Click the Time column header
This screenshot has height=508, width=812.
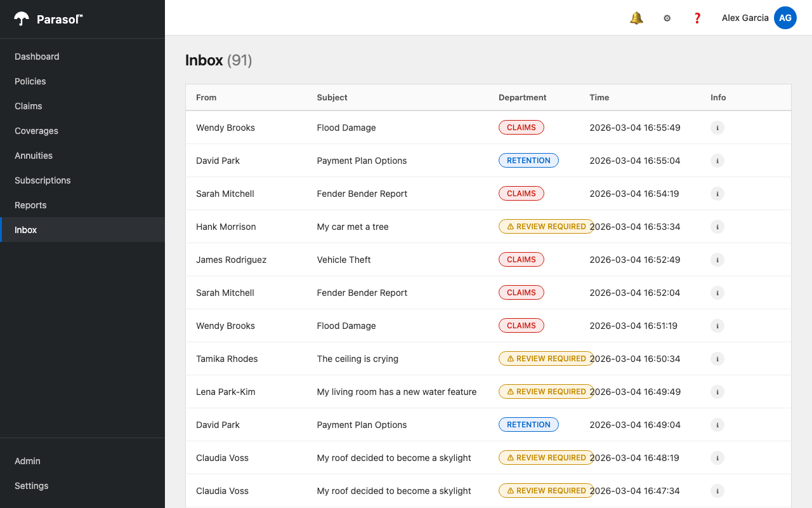coord(599,97)
